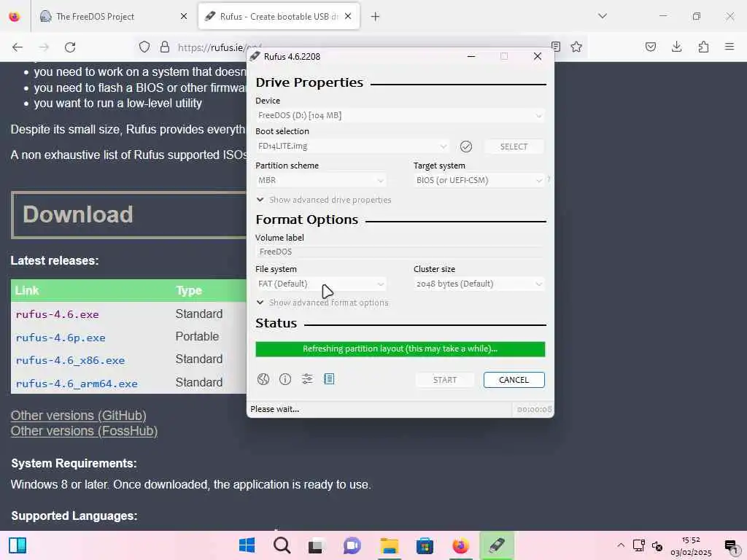This screenshot has width=747, height=560.
Task: Open a new Firefox tab
Action: pos(376,17)
